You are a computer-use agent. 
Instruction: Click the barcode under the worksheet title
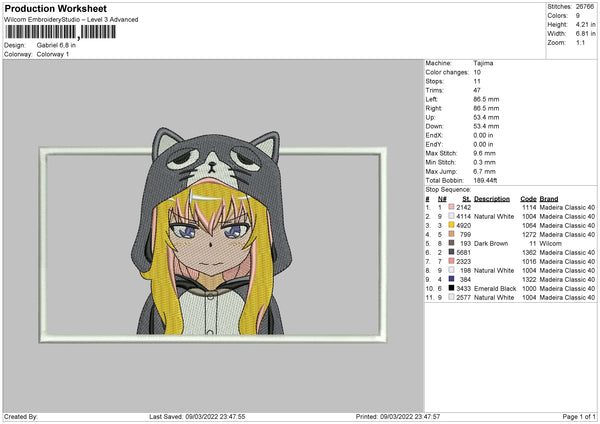click(x=60, y=32)
